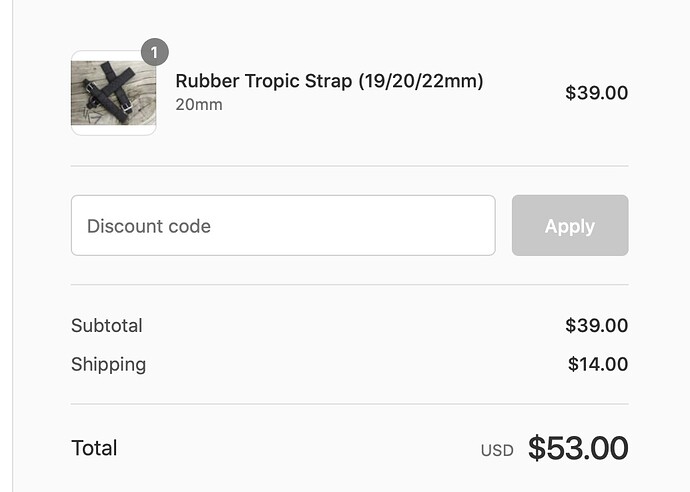Click the 20mm variant label
Screen dimensions: 690x492
(199, 105)
